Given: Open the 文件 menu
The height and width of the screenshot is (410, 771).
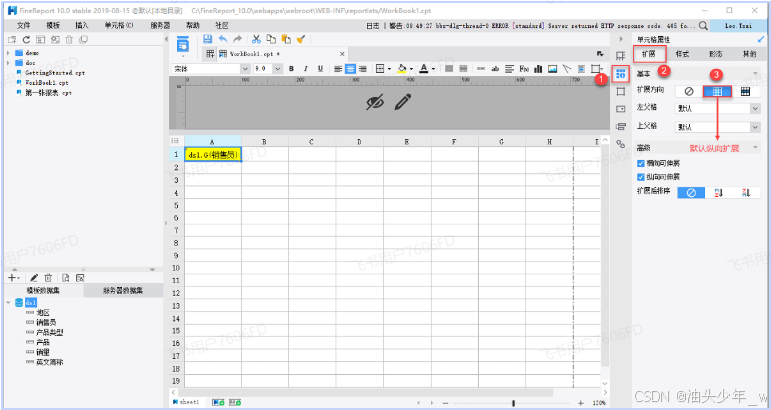Looking at the screenshot, I should point(24,25).
